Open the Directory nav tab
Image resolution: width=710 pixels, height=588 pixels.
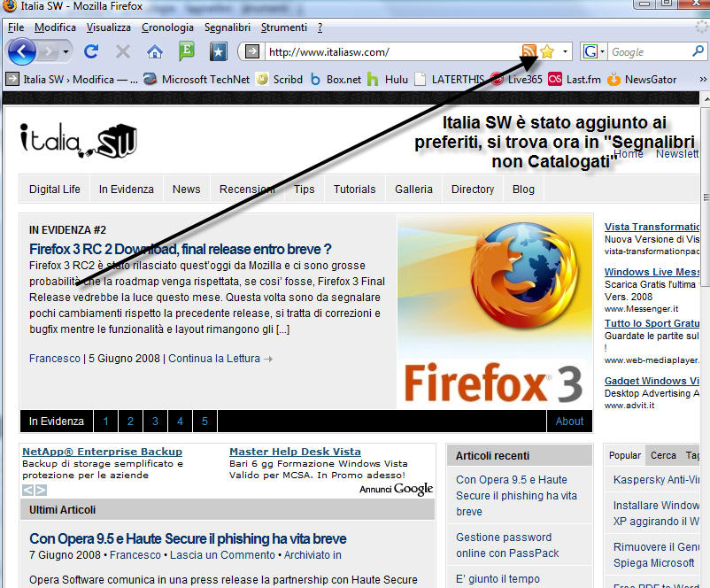472,190
